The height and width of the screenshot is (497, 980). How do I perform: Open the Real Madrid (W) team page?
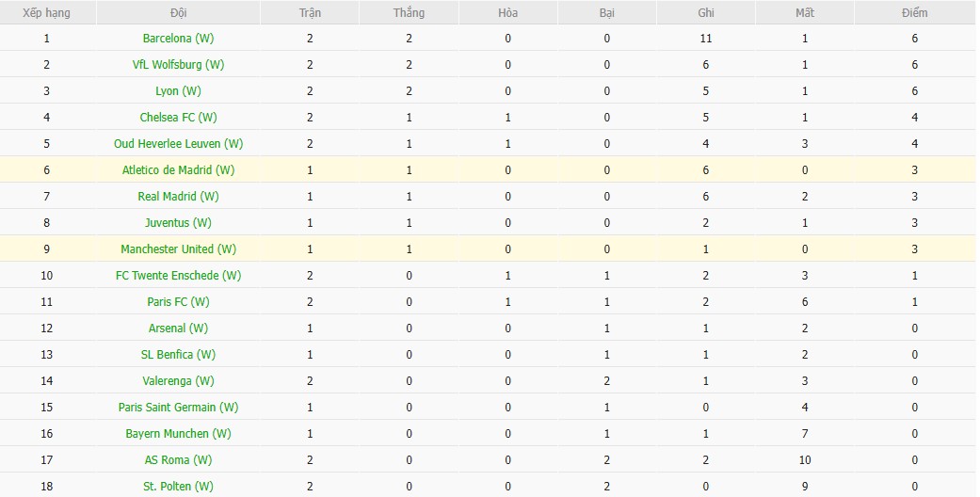click(x=178, y=197)
